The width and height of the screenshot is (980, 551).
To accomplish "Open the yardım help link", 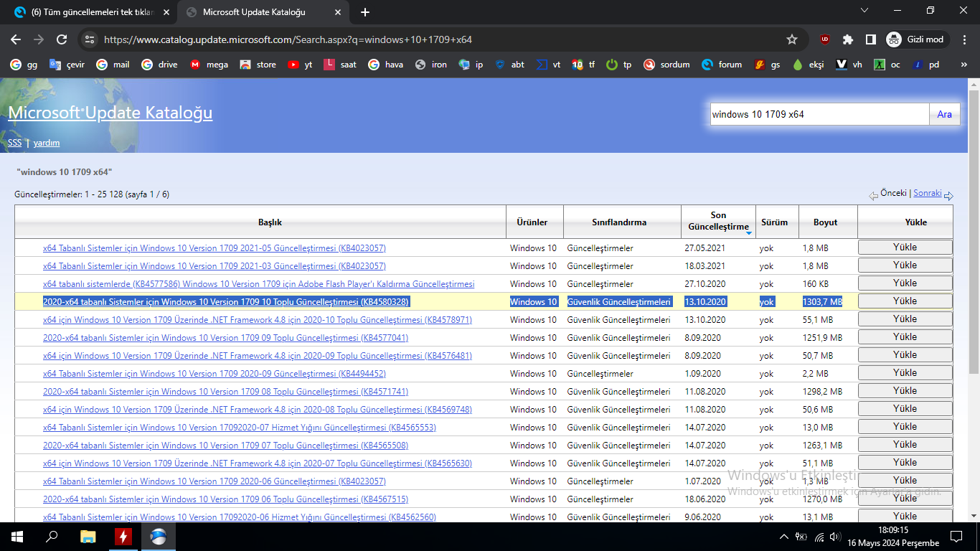I will (47, 143).
